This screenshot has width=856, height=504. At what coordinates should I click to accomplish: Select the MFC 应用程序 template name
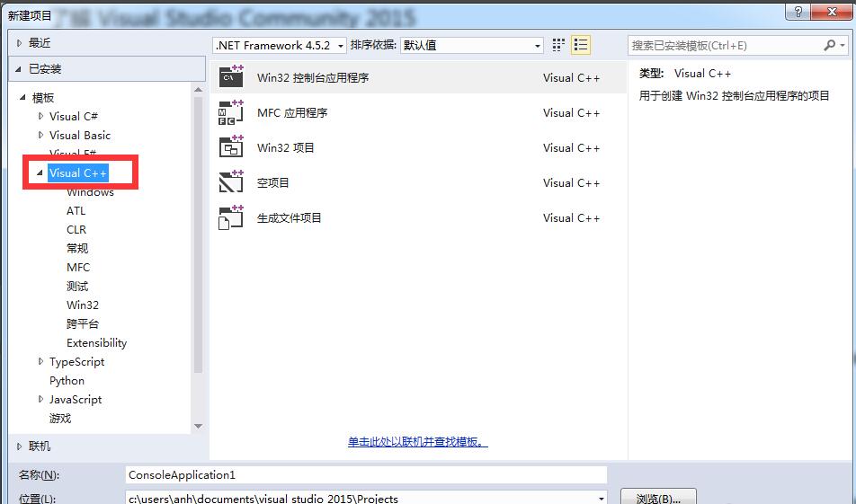tap(292, 112)
